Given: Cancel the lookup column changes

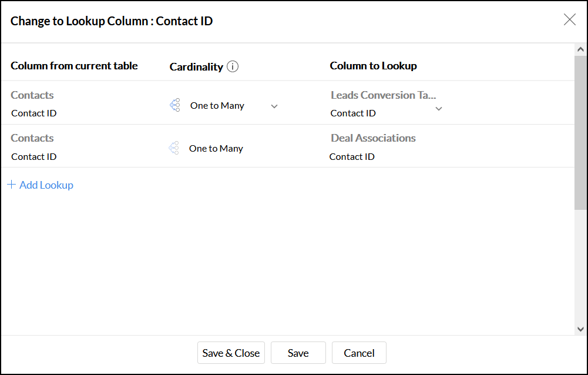Looking at the screenshot, I should click(x=359, y=353).
